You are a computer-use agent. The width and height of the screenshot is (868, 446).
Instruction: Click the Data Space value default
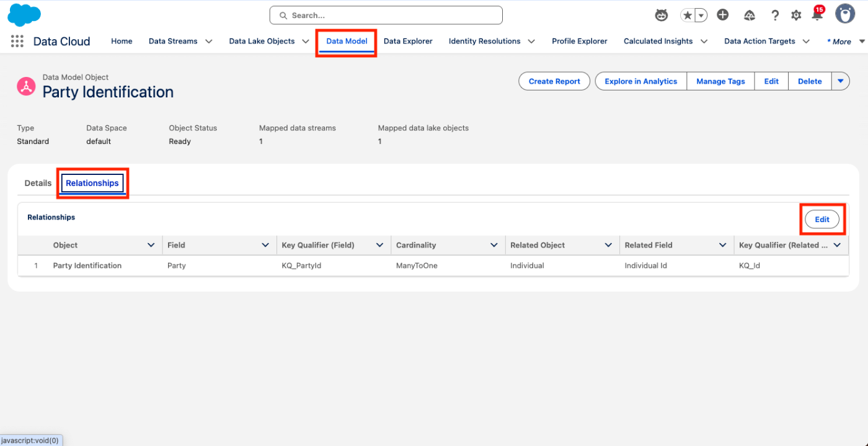click(x=99, y=141)
